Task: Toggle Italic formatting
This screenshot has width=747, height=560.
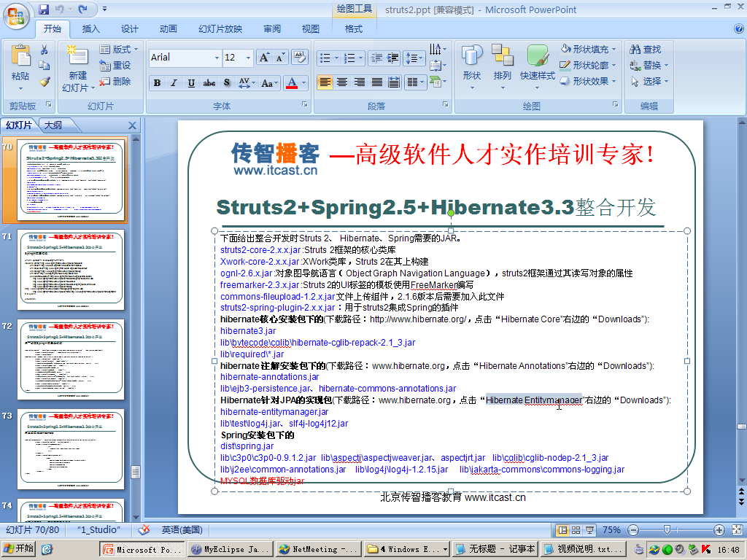Action: 174,83
